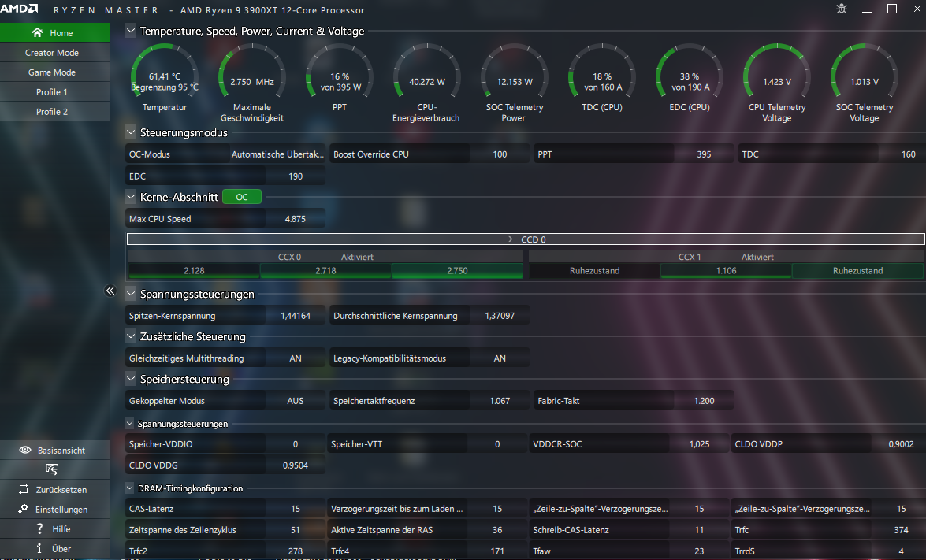Click PPT value 395 field
Image resolution: width=926 pixels, height=560 pixels.
pyautogui.click(x=704, y=154)
